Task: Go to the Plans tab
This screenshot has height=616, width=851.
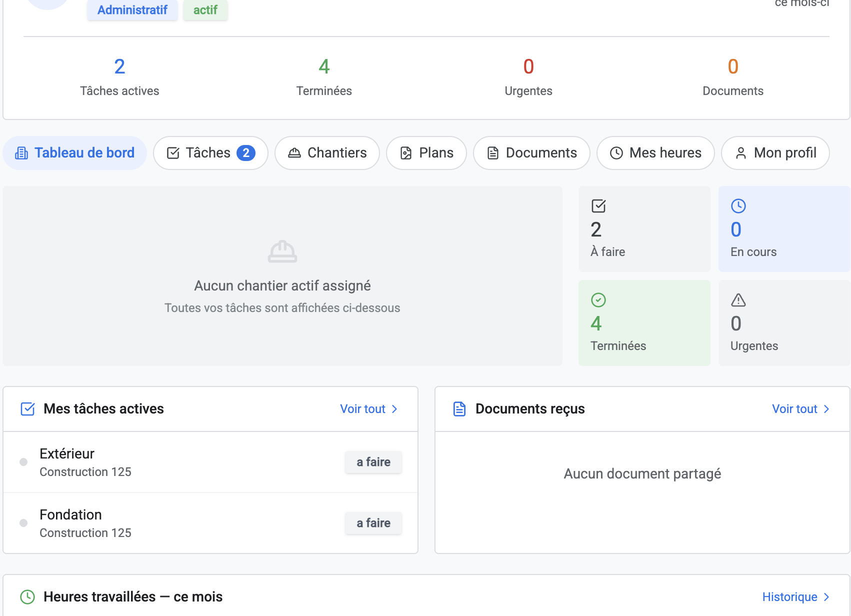Action: click(x=426, y=153)
